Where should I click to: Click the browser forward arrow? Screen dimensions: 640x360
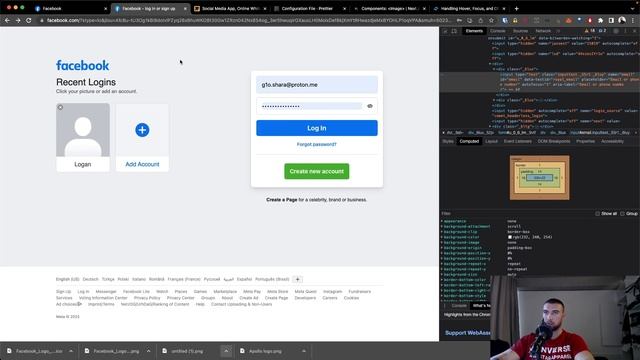(x=18, y=20)
